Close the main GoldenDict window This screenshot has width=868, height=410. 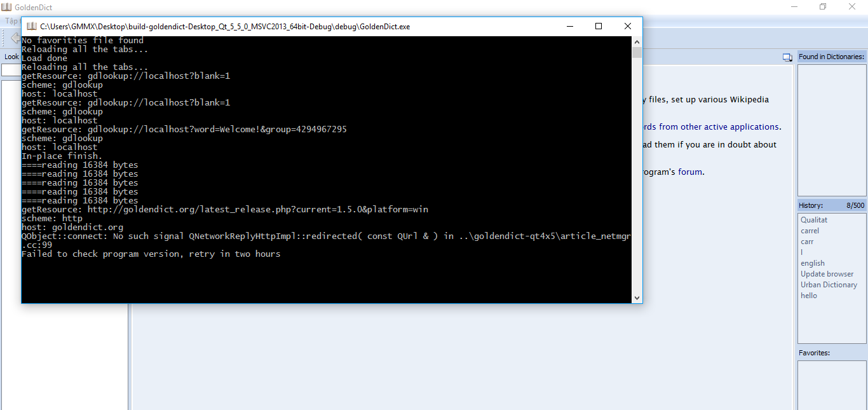click(852, 6)
